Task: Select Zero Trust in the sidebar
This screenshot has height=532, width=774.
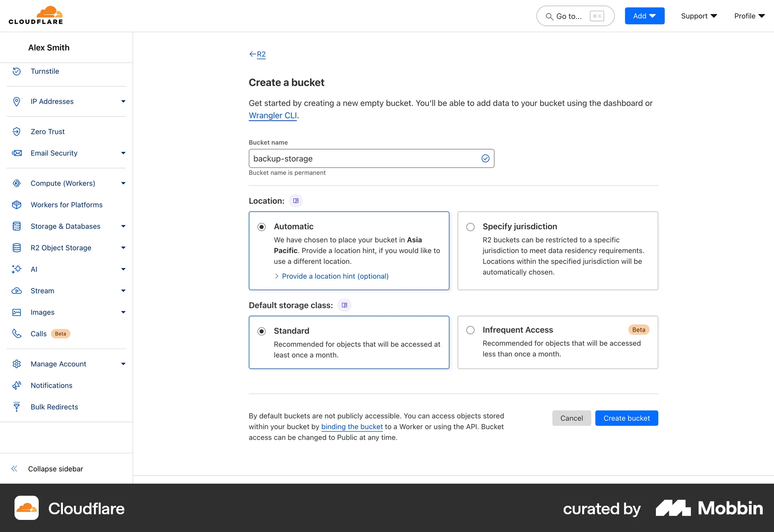Action: [x=48, y=131]
